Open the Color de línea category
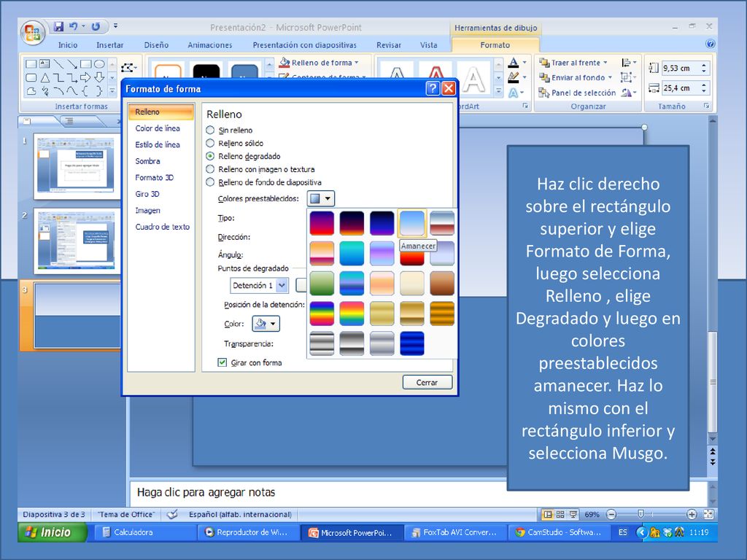The height and width of the screenshot is (560, 747). 158,128
